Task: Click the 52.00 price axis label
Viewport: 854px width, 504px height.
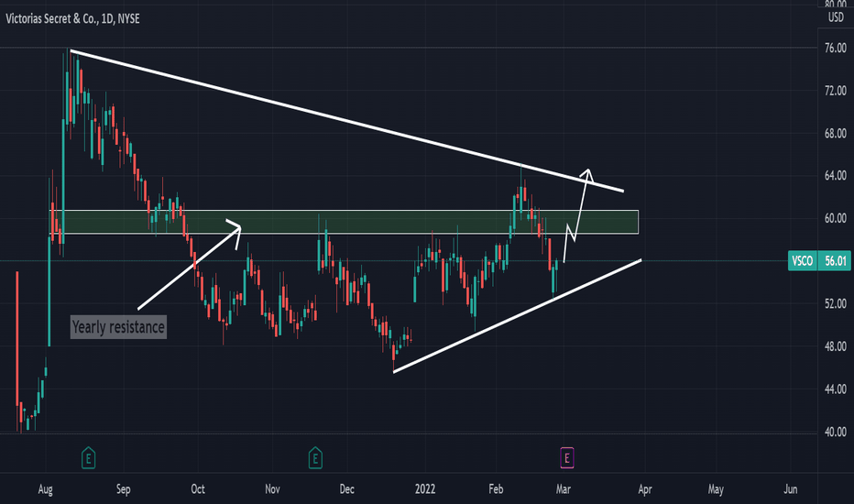Action: (836, 303)
